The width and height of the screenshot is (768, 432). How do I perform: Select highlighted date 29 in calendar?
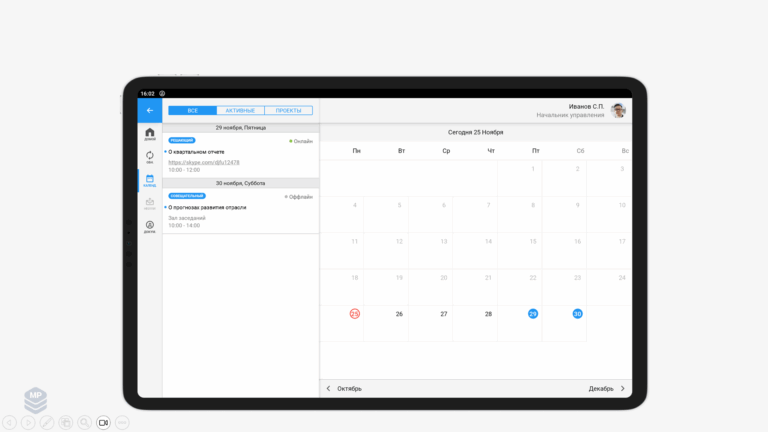pos(533,314)
